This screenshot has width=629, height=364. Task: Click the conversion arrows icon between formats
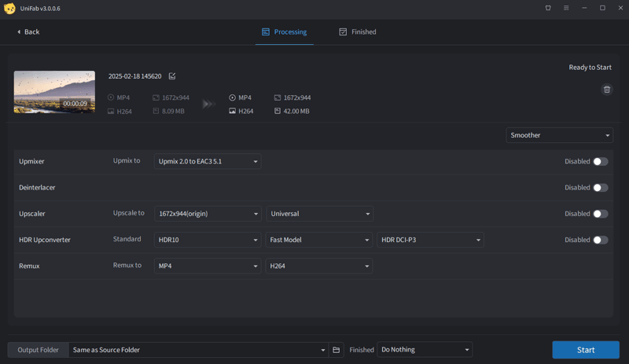pos(208,104)
